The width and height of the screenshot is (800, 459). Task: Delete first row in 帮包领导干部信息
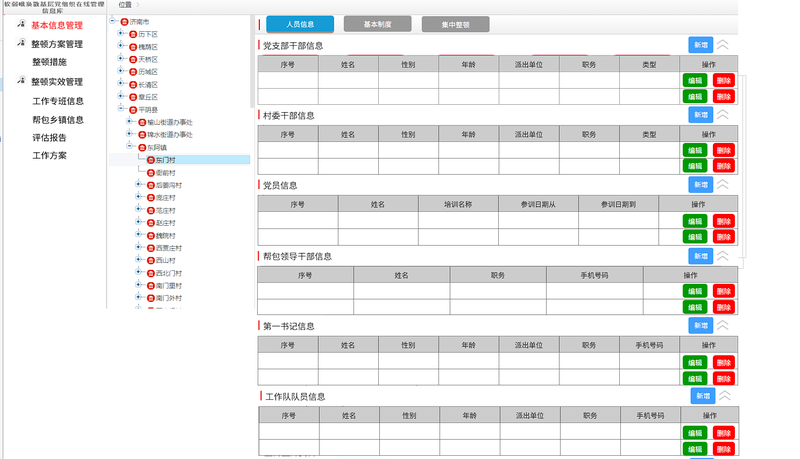(x=724, y=291)
